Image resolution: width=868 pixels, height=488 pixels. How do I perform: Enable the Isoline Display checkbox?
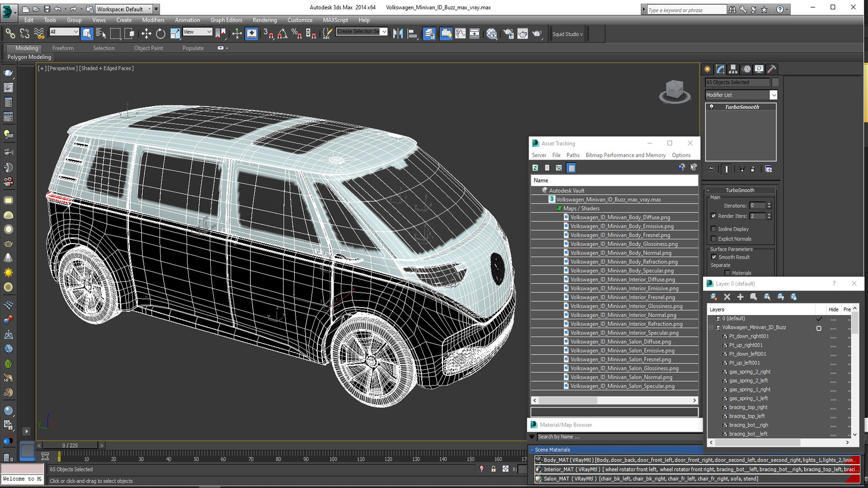[713, 229]
